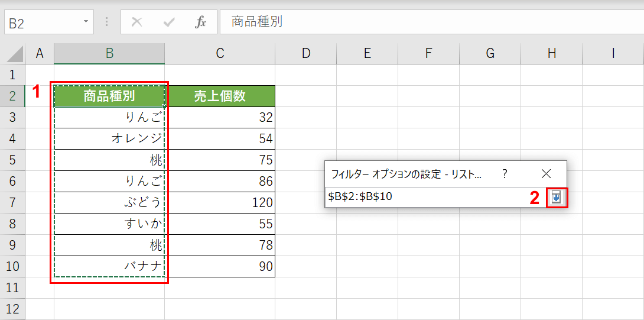Click the cell with value 54
This screenshot has width=644, height=320.
pyautogui.click(x=220, y=138)
